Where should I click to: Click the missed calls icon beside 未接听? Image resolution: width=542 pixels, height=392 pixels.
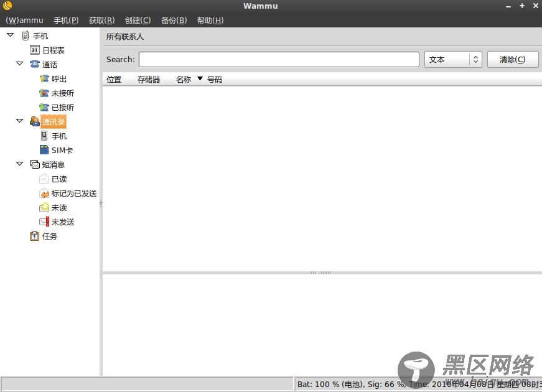44,93
